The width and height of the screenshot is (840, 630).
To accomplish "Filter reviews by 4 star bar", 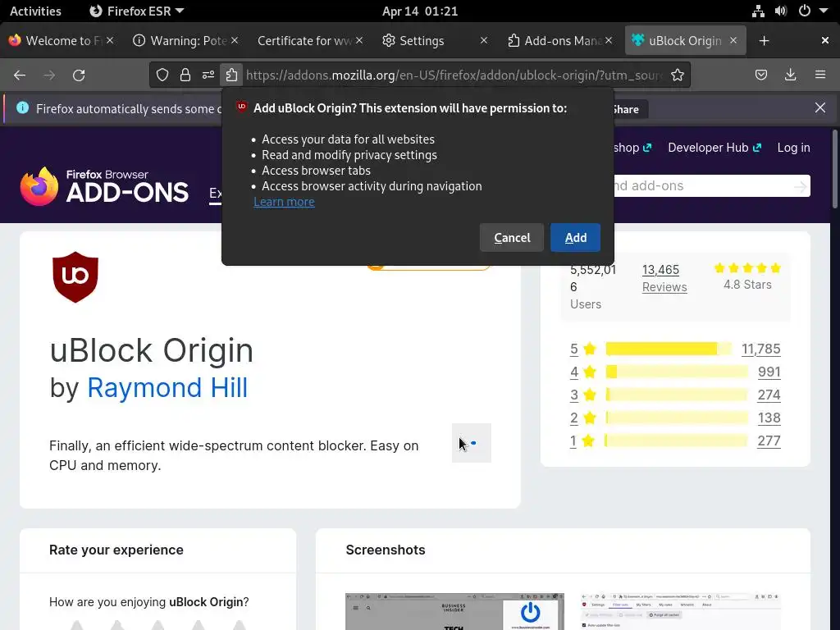I will click(677, 372).
